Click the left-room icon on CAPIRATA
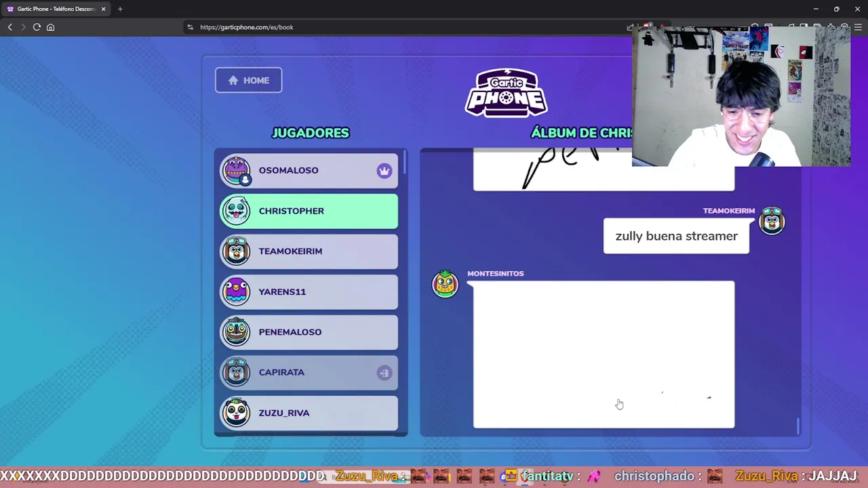Viewport: 868px width, 488px height. pos(384,373)
